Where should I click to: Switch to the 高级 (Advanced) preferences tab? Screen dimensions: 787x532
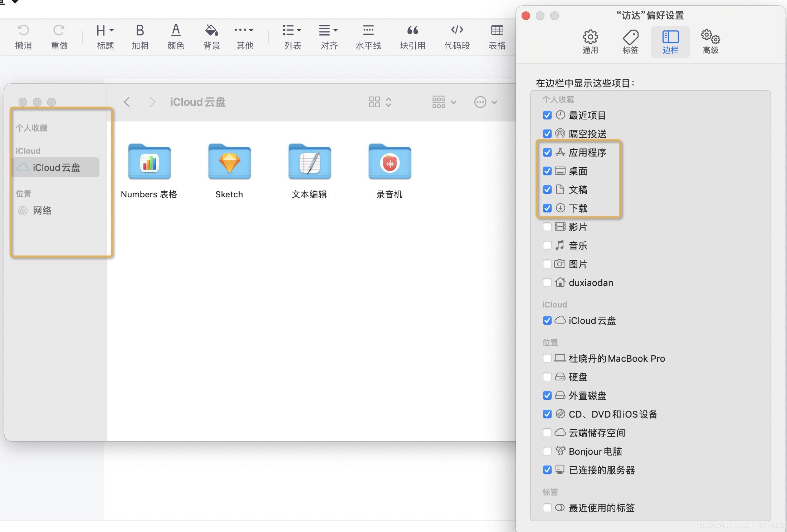point(710,42)
